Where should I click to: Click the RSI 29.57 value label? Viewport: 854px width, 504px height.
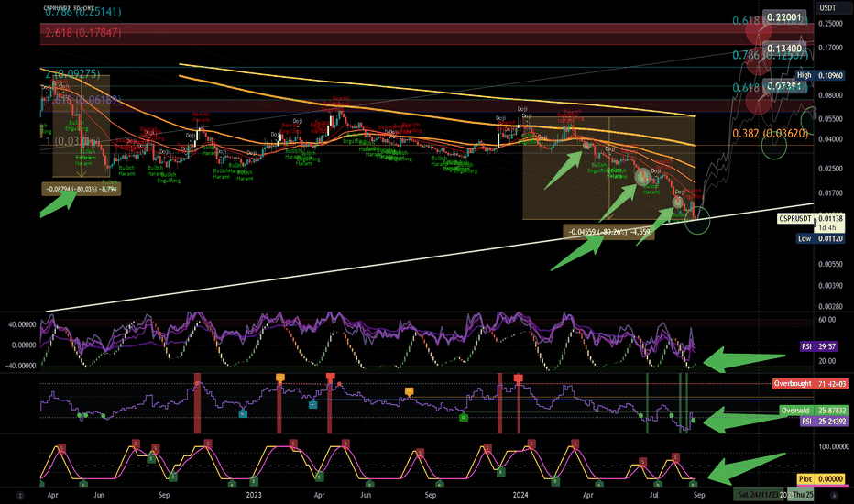pos(818,346)
